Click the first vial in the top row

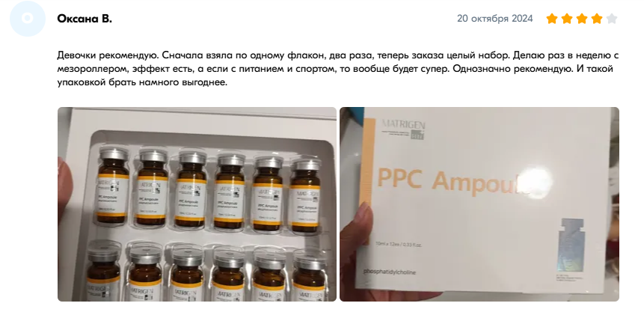click(114, 186)
